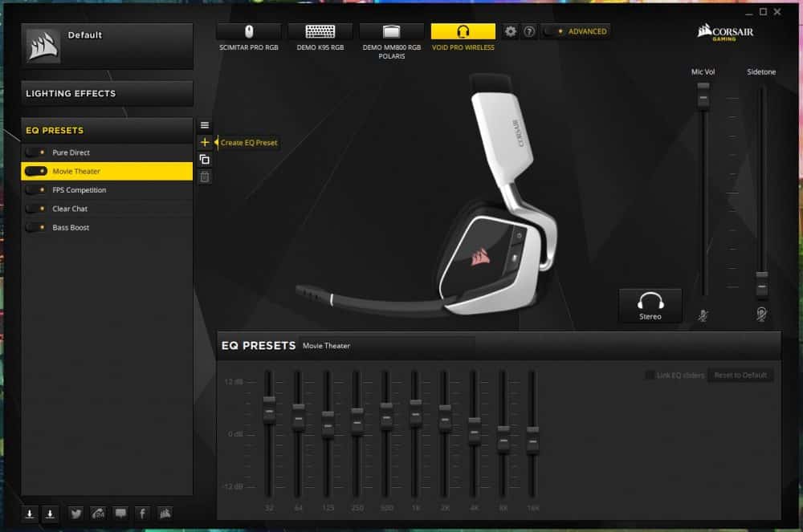Click the Sidetone slider handle

762,286
